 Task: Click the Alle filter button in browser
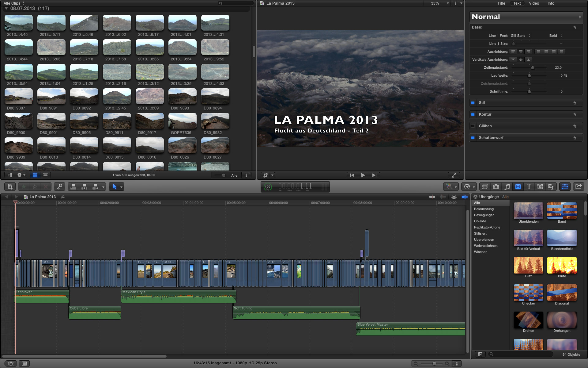point(234,175)
